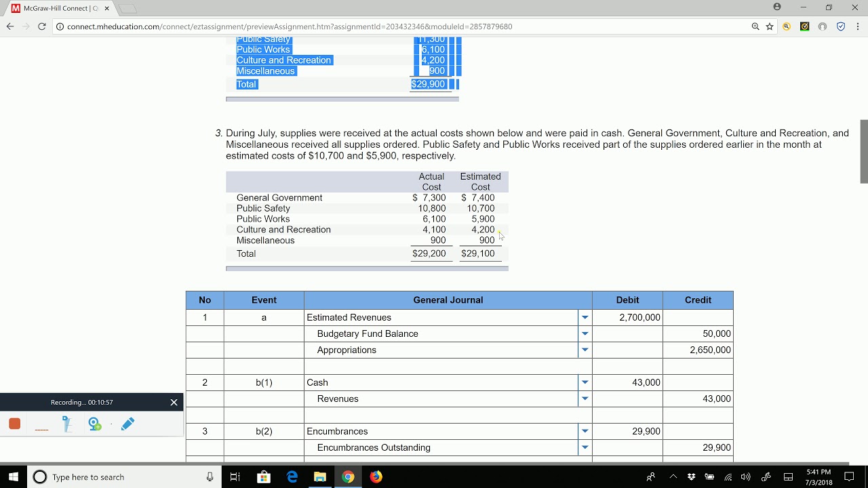Click the 43,000 debit cell for Cash
Screen dimensions: 868x488
tap(627, 382)
